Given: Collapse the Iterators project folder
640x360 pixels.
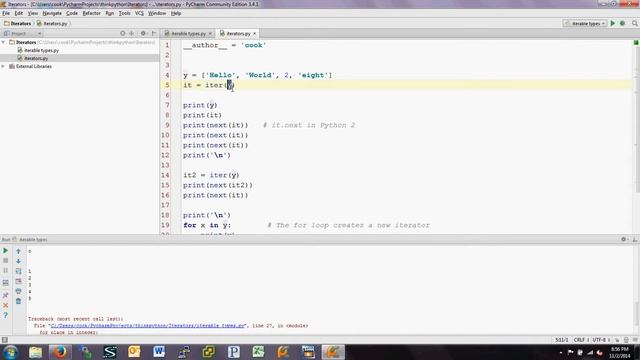Looking at the screenshot, I should tap(4, 42).
